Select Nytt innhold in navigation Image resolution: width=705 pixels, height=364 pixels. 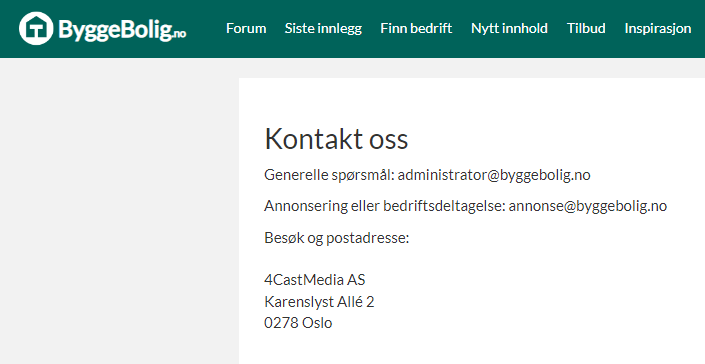[x=509, y=28]
